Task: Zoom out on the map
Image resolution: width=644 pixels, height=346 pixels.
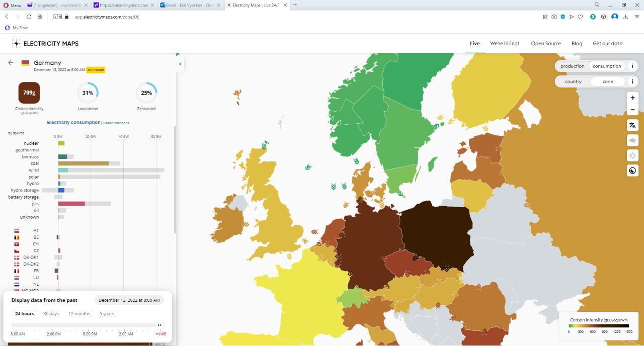Action: coord(632,110)
